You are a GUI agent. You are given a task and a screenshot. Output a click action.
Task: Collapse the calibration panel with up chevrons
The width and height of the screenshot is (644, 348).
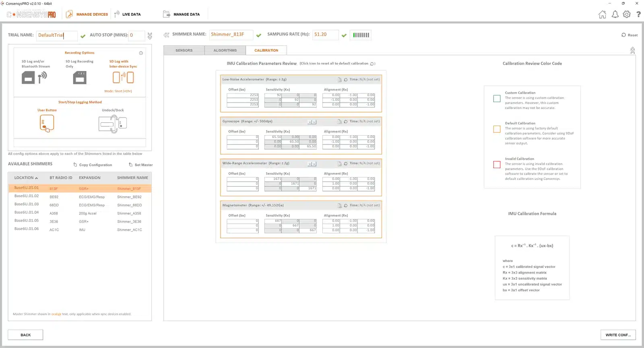point(632,50)
